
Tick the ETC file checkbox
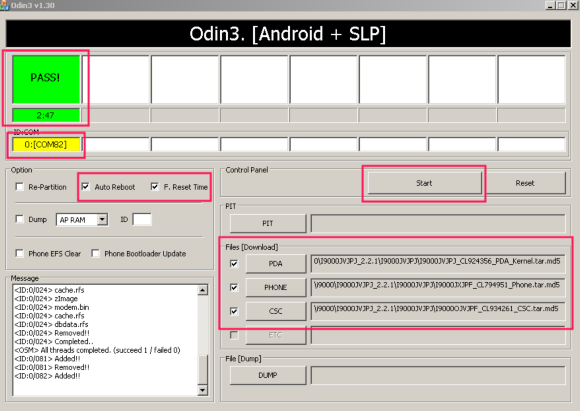(x=234, y=335)
